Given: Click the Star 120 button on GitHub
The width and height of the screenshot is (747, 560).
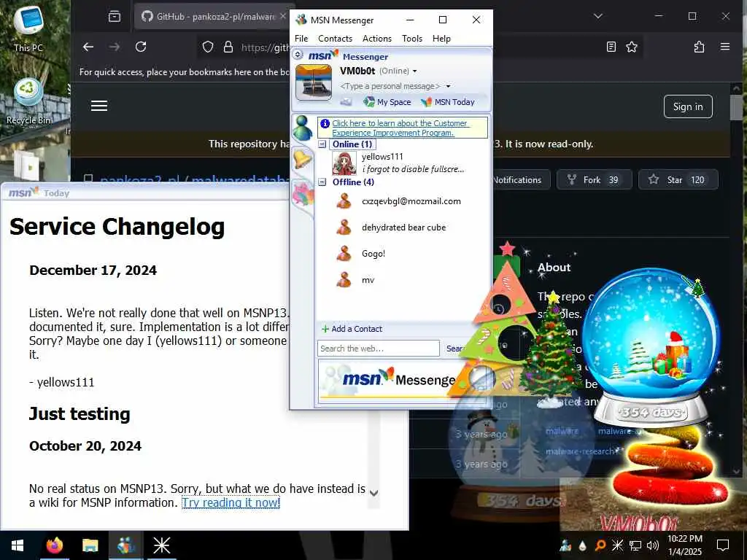Looking at the screenshot, I should click(678, 179).
